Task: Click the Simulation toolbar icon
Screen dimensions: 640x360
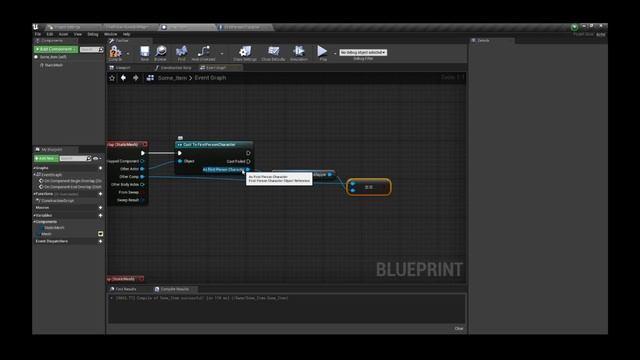Action: pyautogui.click(x=299, y=53)
